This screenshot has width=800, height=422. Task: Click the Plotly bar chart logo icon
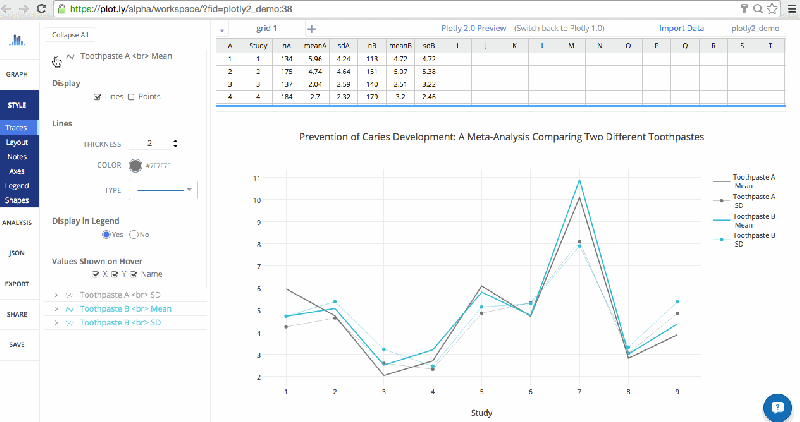click(x=17, y=39)
